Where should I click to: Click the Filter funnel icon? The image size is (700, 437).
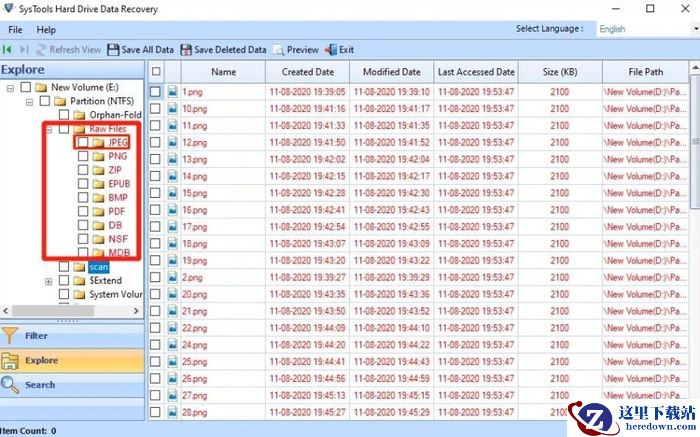pos(9,335)
